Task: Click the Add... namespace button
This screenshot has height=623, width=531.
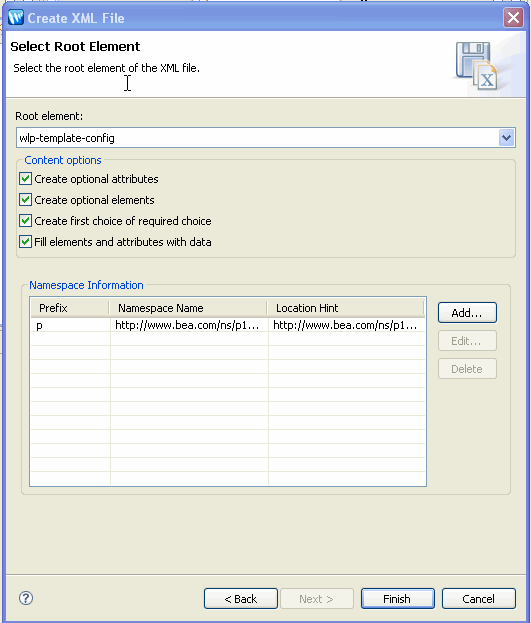Action: point(467,313)
